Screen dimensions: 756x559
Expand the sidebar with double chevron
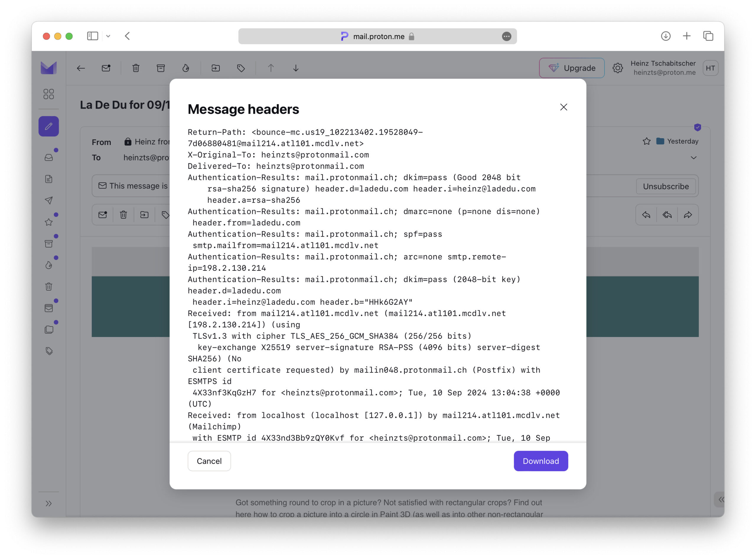click(48, 503)
